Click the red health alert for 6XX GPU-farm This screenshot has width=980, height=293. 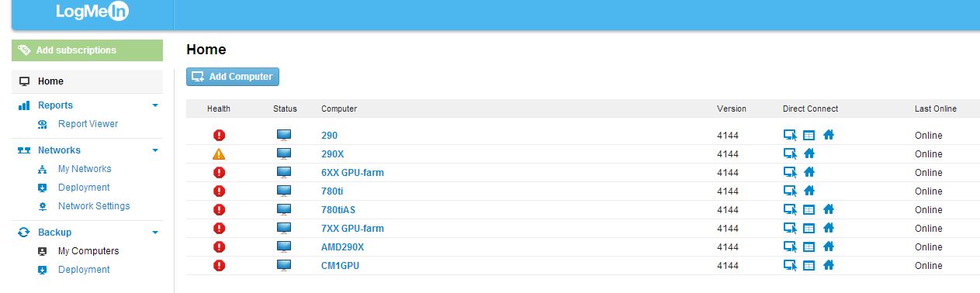[x=219, y=172]
